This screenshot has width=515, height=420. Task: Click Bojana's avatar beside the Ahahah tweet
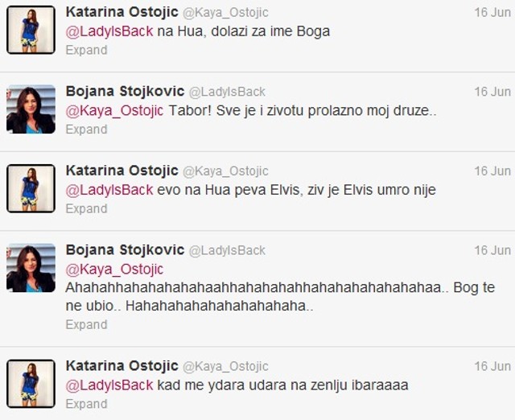[31, 268]
